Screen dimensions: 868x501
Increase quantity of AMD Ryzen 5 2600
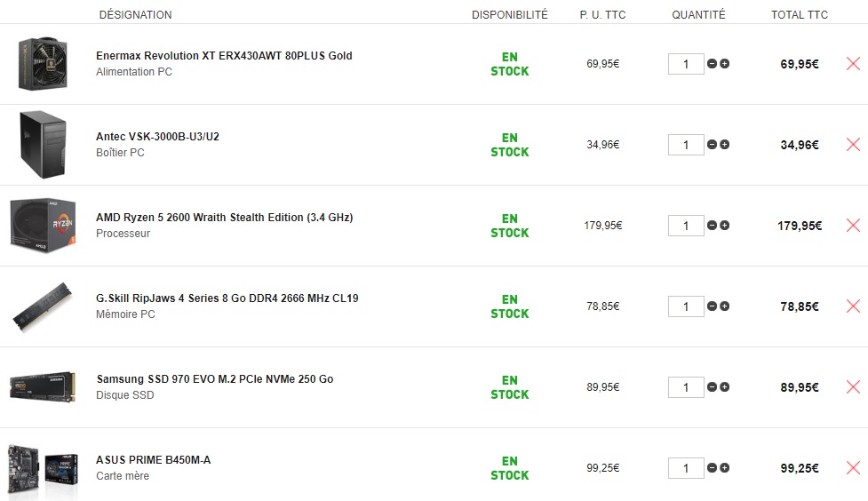(725, 226)
